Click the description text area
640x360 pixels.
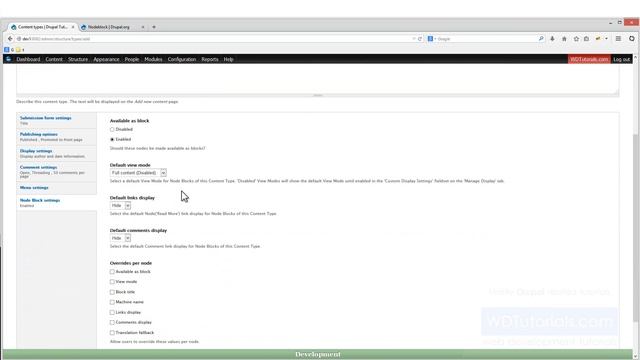[x=318, y=79]
